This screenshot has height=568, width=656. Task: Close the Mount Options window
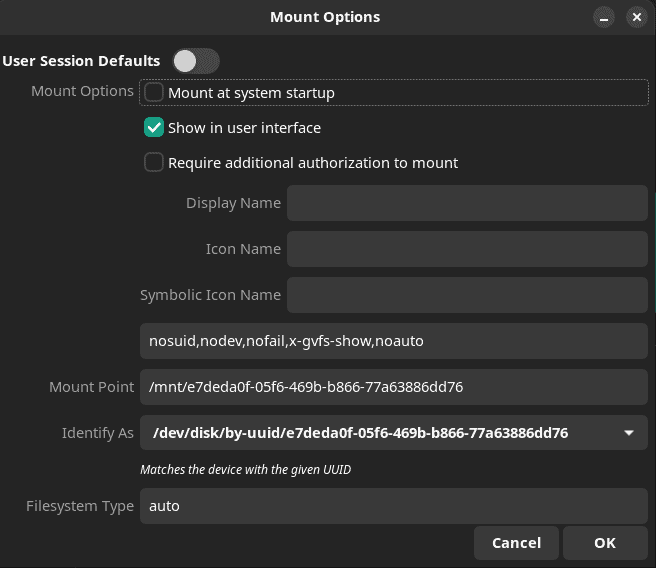click(x=636, y=17)
